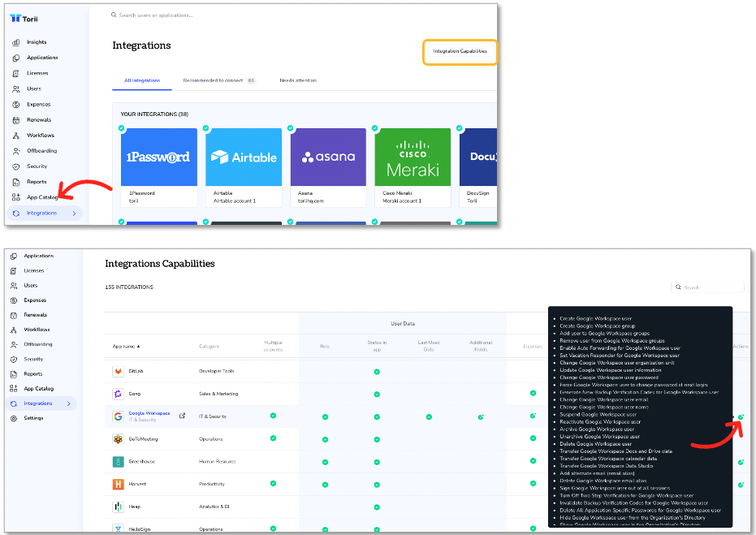
Task: Open Security in the Integrations page sidebar
Action: (37, 166)
